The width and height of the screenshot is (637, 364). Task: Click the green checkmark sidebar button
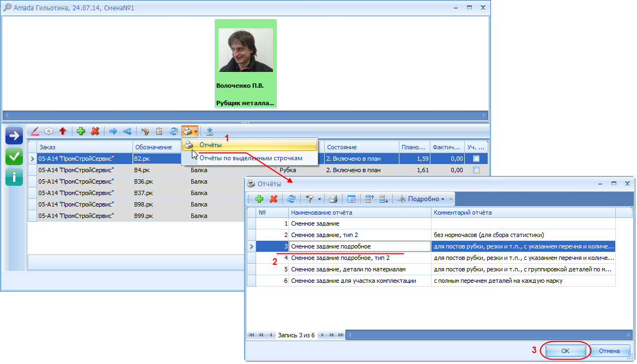pos(14,157)
